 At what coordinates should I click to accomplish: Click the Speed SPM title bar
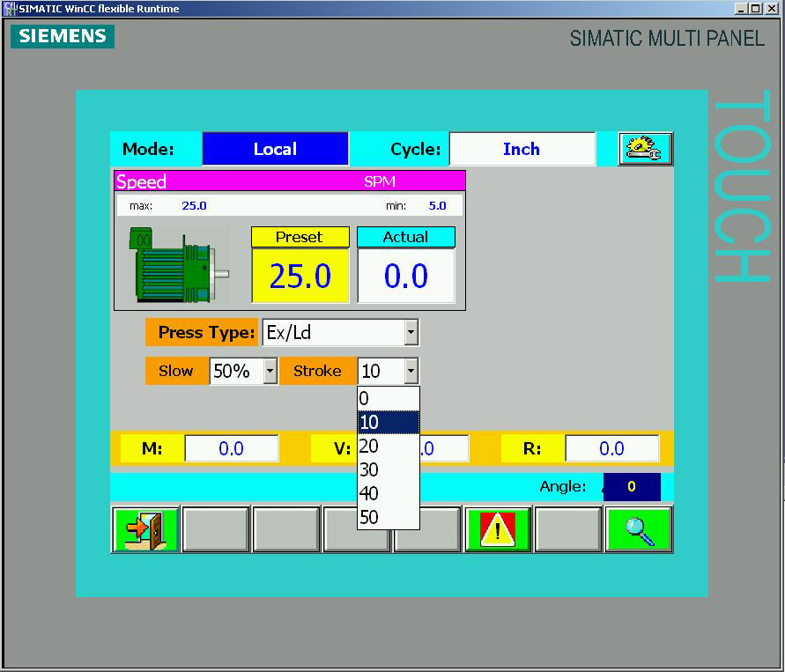click(x=290, y=181)
